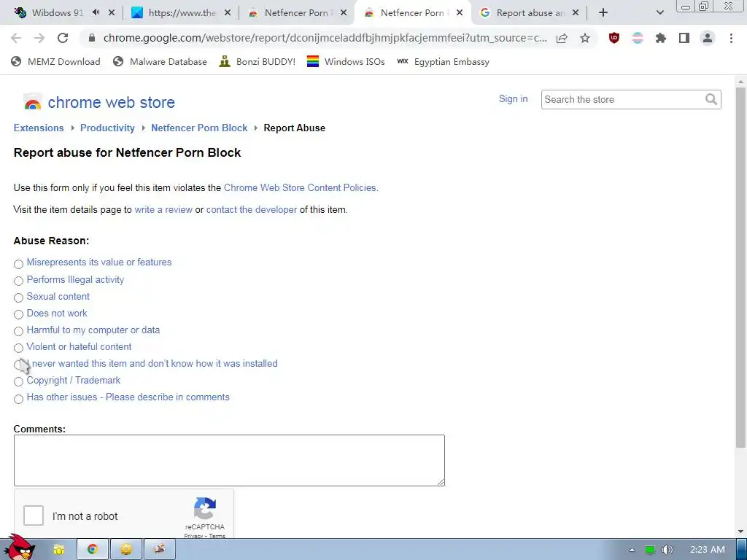The width and height of the screenshot is (747, 560).
Task: Select I never wanted this item radio
Action: 18,365
